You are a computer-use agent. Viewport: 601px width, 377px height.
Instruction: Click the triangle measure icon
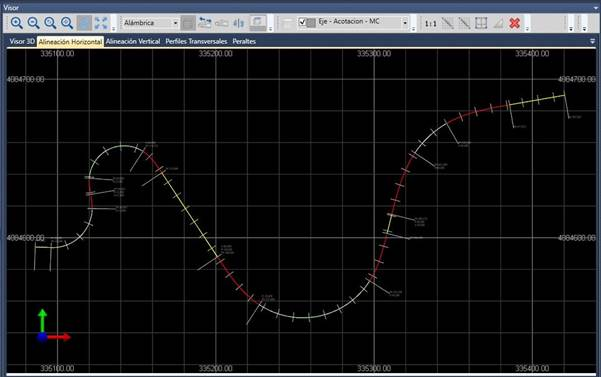point(498,23)
